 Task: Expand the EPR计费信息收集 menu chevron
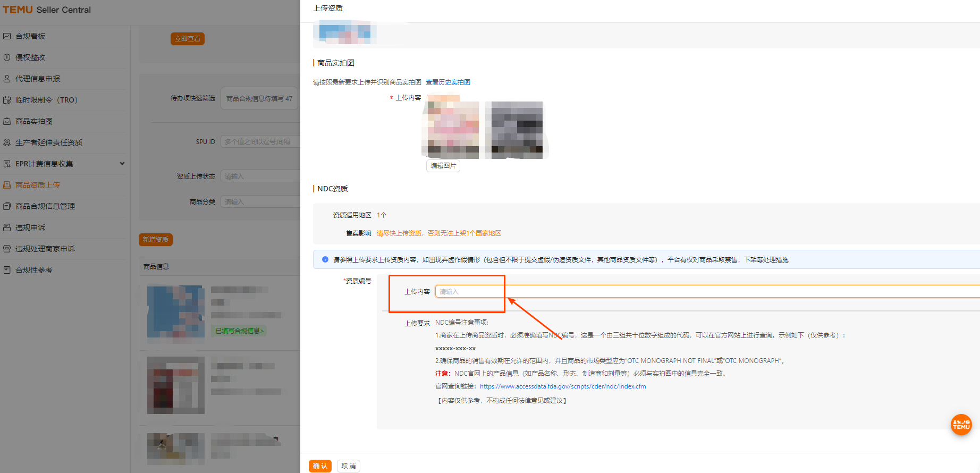click(122, 164)
